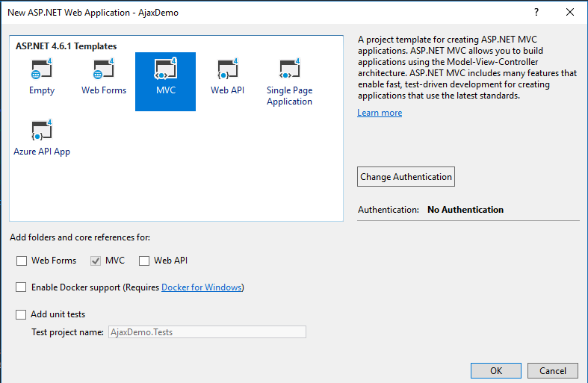
Task: Select the Empty template icon
Action: click(x=42, y=72)
